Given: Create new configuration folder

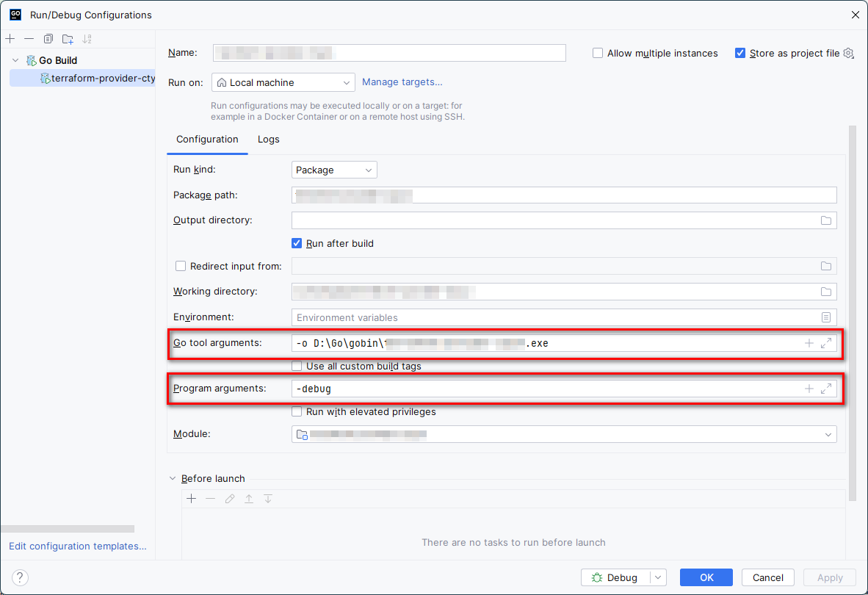Looking at the screenshot, I should (x=68, y=39).
